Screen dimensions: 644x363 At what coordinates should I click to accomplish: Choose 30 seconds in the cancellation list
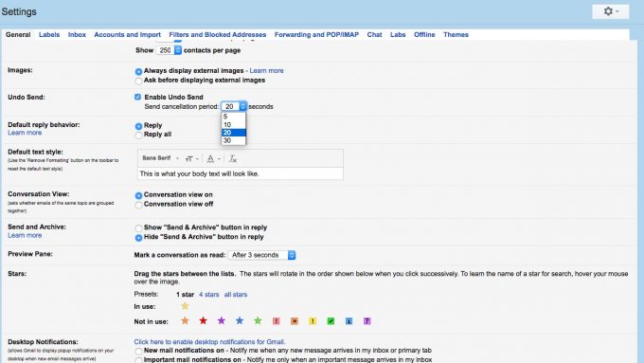(234, 140)
